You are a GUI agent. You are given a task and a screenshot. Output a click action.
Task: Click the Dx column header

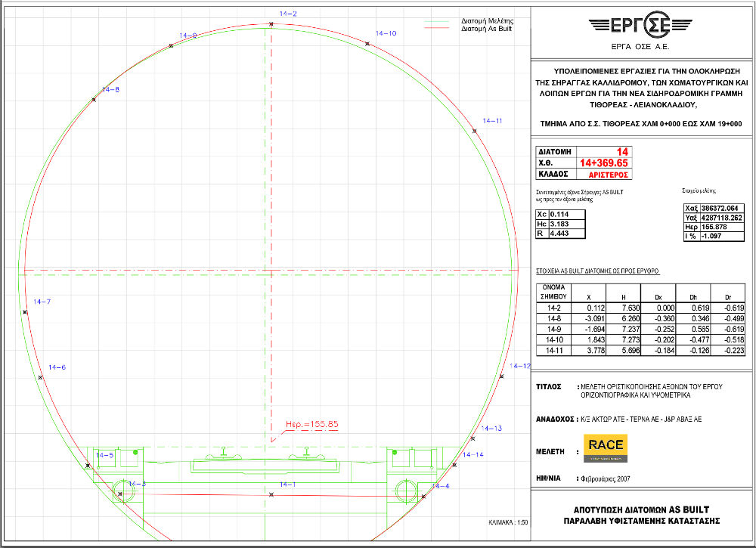pyautogui.click(x=658, y=297)
